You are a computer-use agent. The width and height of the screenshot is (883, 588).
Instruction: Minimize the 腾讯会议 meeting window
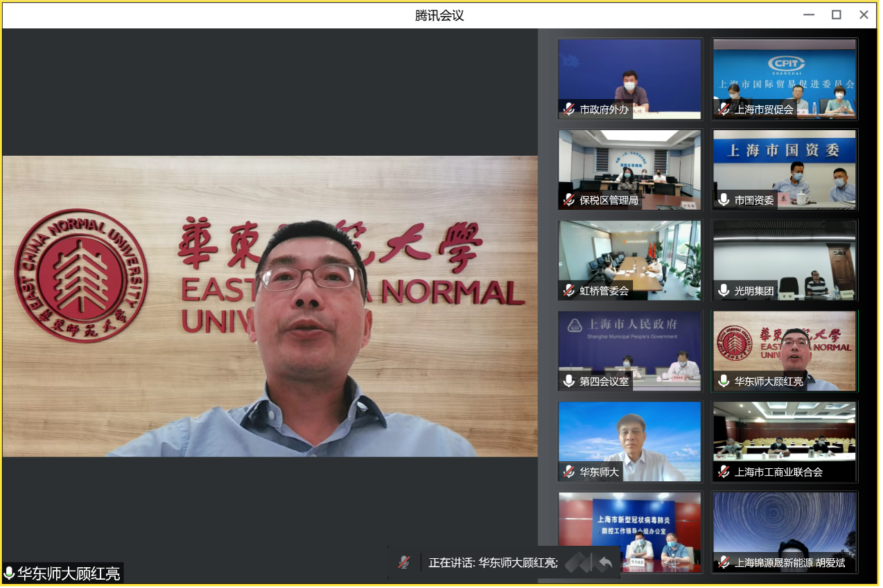[808, 15]
